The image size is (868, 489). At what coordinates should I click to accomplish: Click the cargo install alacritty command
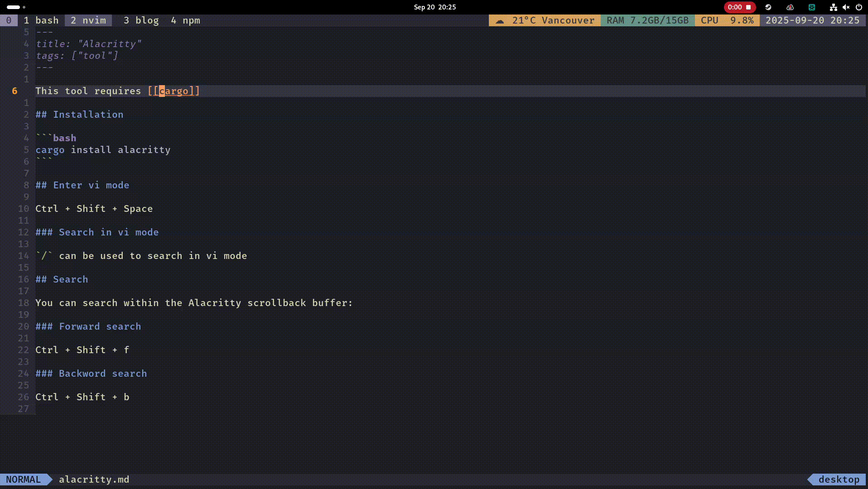coord(103,150)
